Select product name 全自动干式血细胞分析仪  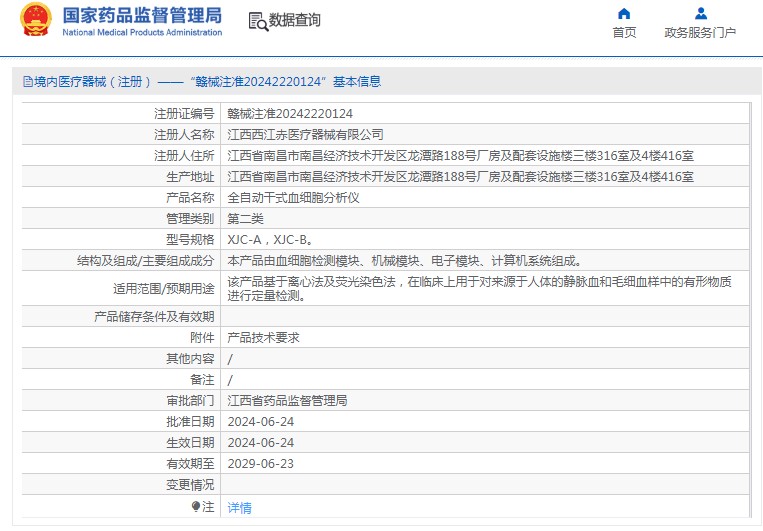293,198
